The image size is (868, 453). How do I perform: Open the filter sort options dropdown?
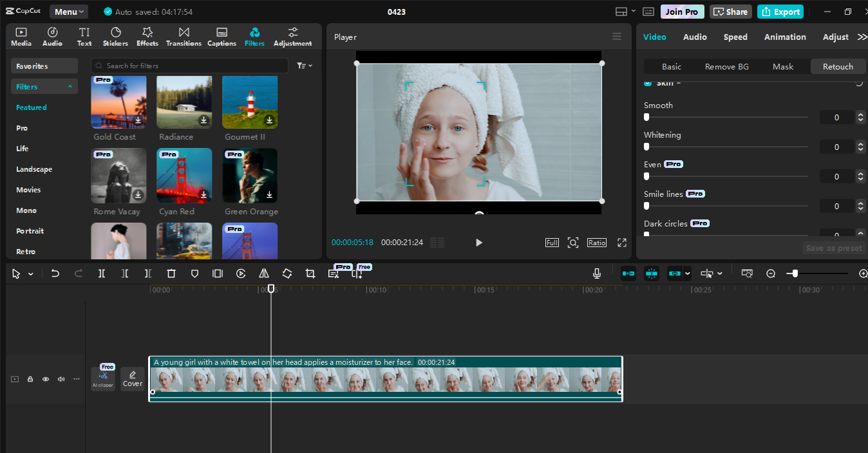pyautogui.click(x=302, y=65)
